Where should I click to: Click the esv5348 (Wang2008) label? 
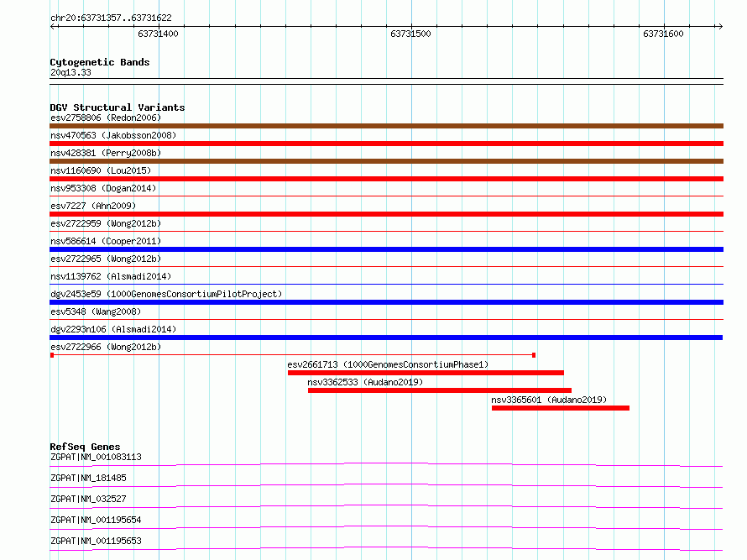click(96, 311)
